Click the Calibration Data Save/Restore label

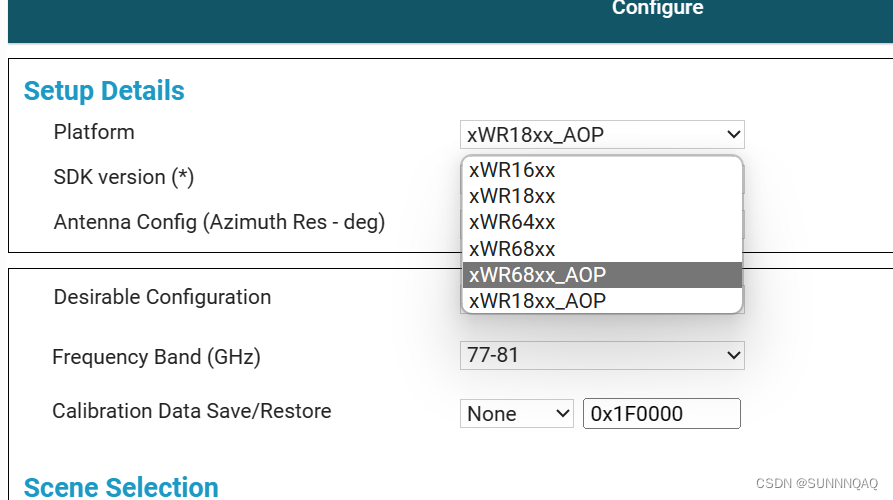tap(192, 411)
